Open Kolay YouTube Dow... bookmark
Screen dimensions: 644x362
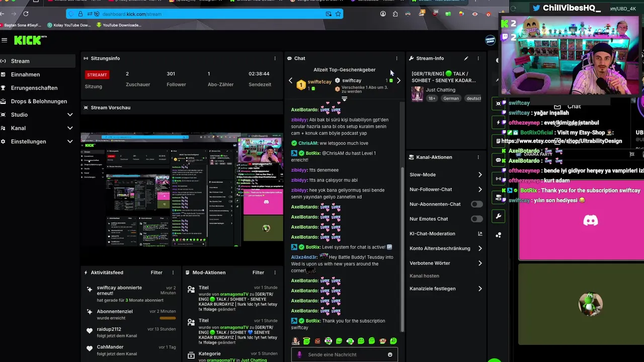pyautogui.click(x=69, y=25)
